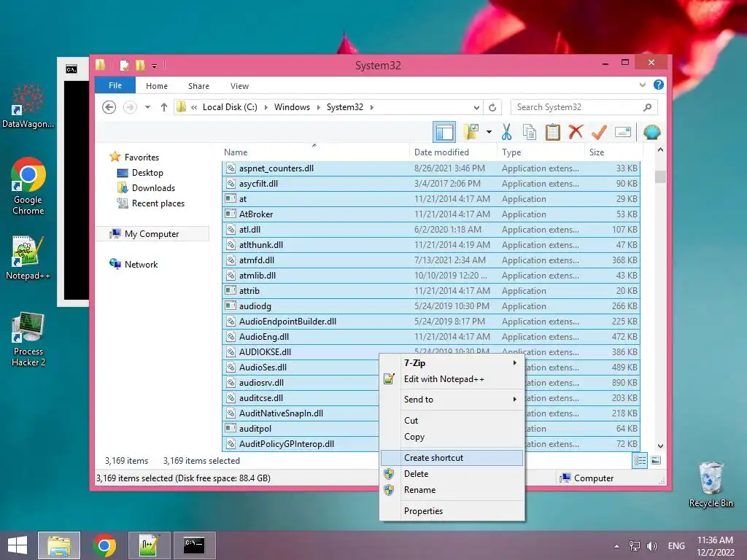747x560 pixels.
Task: Open Google Chrome from the taskbar
Action: (x=104, y=545)
